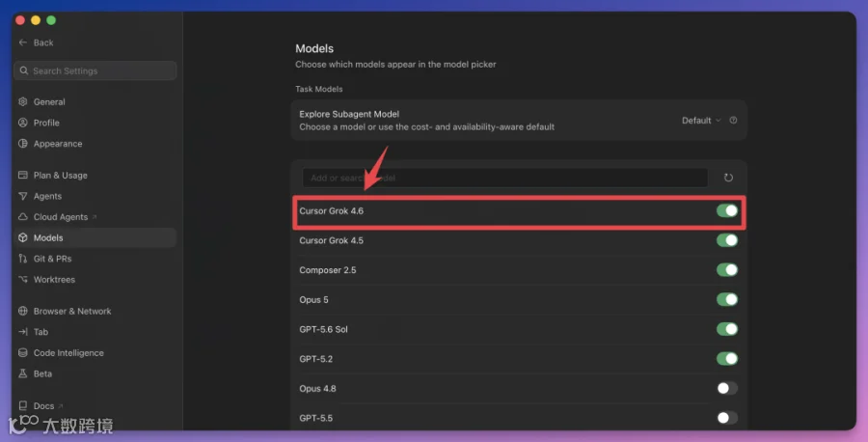The image size is (868, 442).
Task: Click the Task Models heading
Action: tap(319, 89)
